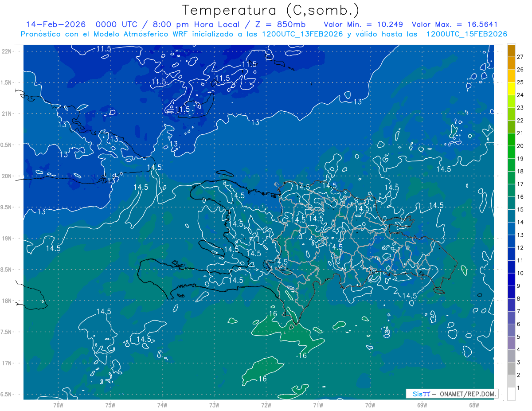This screenshot has width=532, height=411.
Task: Click the '19N' latitude axis label
Action: pos(8,239)
